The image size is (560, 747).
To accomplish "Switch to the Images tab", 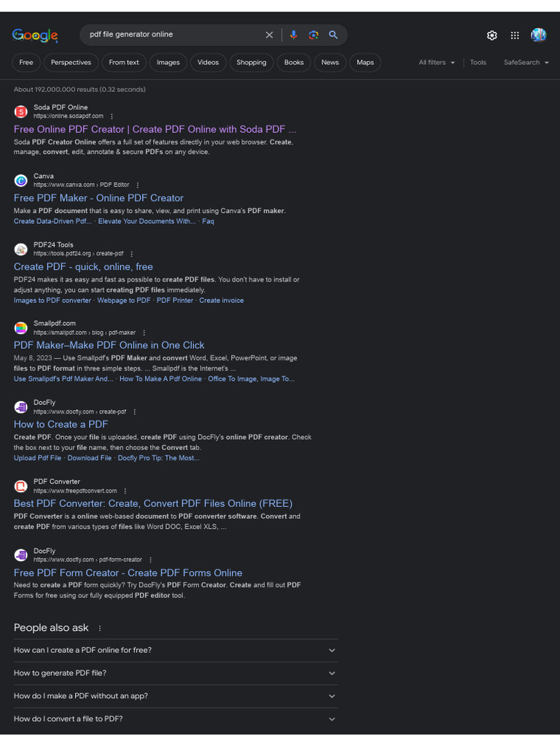I will point(168,63).
